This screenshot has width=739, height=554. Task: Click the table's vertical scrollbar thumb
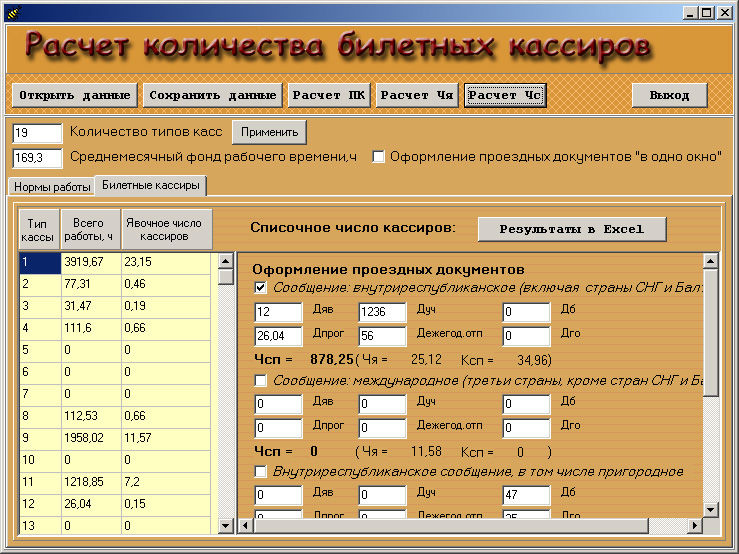(226, 277)
